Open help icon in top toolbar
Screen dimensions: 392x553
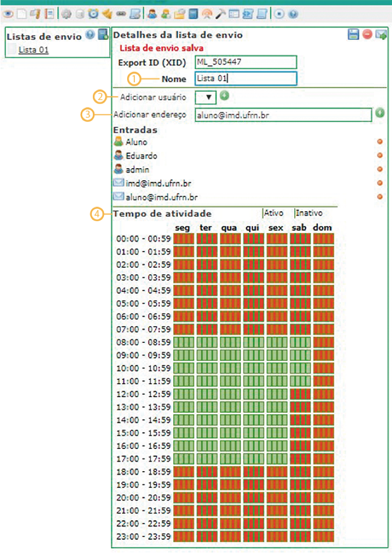293,14
